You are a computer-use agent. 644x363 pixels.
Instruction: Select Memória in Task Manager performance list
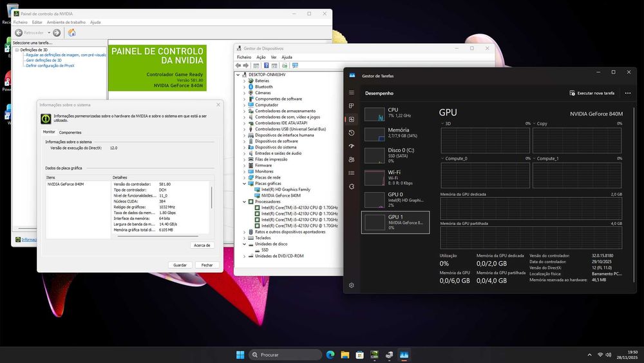[395, 133]
